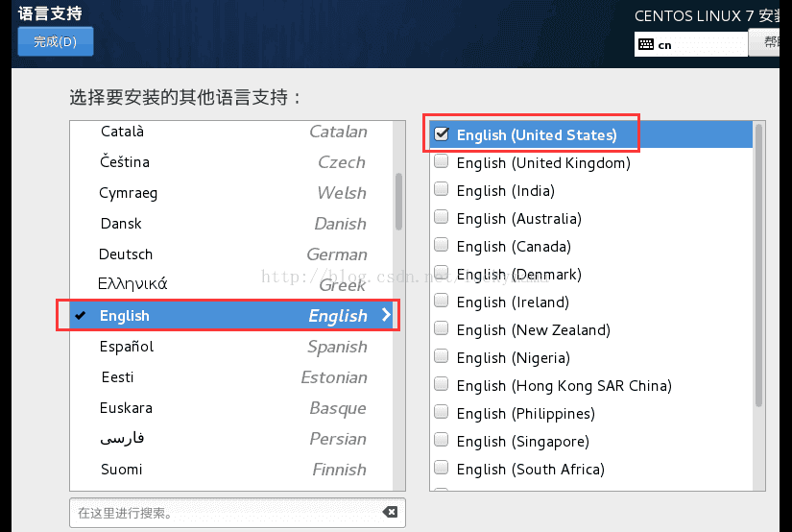Select the Ελληνικά Greek language row
The image size is (792, 532).
230,284
